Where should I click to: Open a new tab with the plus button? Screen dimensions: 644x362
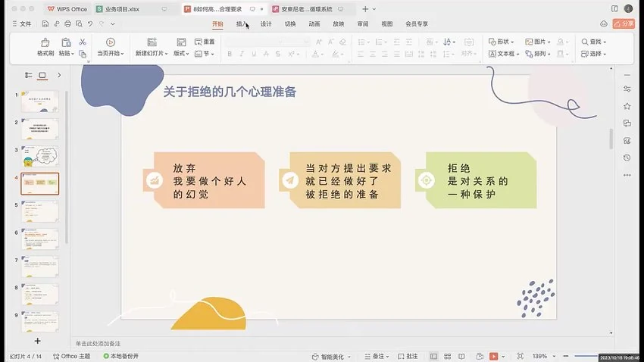pos(365,8)
